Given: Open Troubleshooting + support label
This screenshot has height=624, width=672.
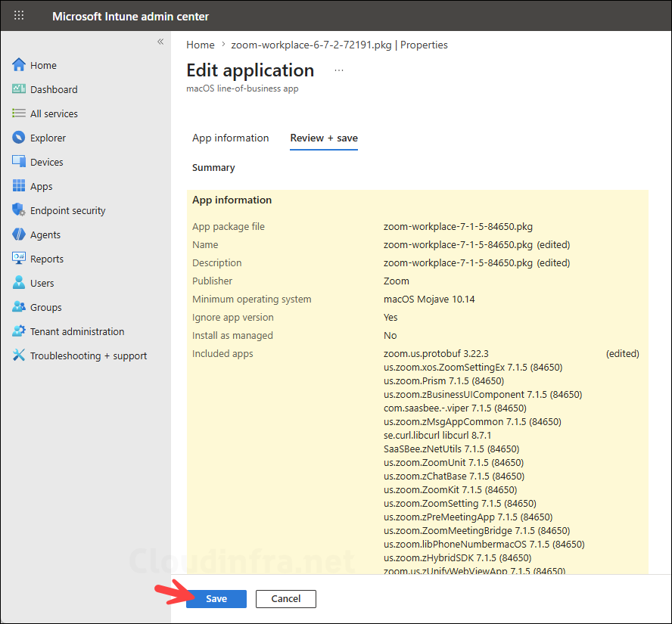Looking at the screenshot, I should tap(89, 356).
